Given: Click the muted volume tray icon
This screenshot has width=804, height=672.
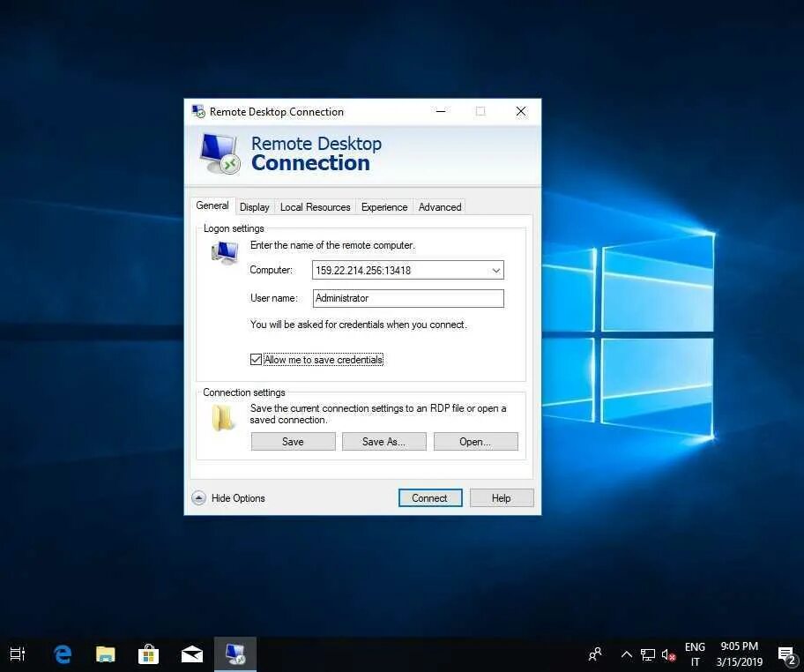Looking at the screenshot, I should tap(668, 654).
